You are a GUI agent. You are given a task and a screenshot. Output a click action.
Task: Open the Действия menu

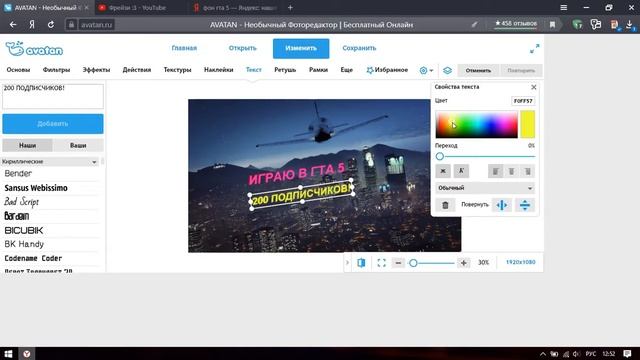(x=137, y=70)
